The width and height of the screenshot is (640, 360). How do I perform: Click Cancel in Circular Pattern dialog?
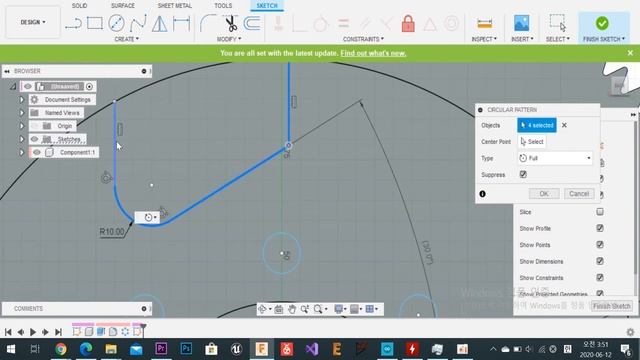pos(579,193)
